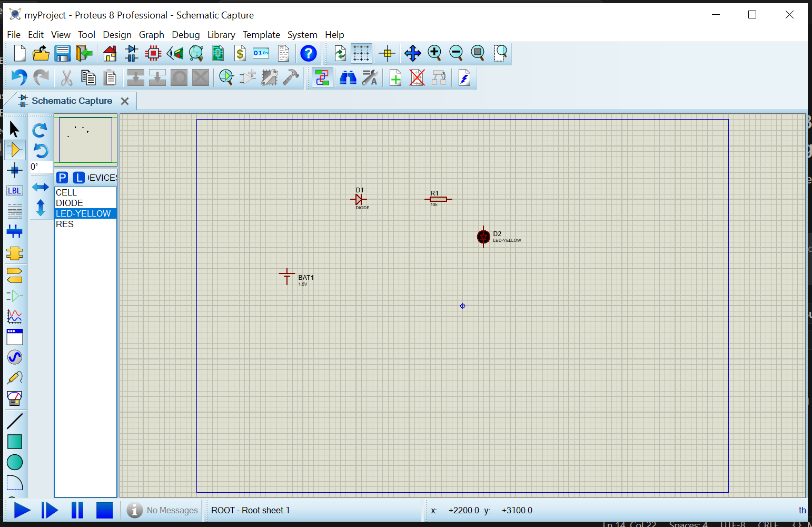The width and height of the screenshot is (812, 527).
Task: Click the overview thumbnail preview
Action: (x=85, y=140)
